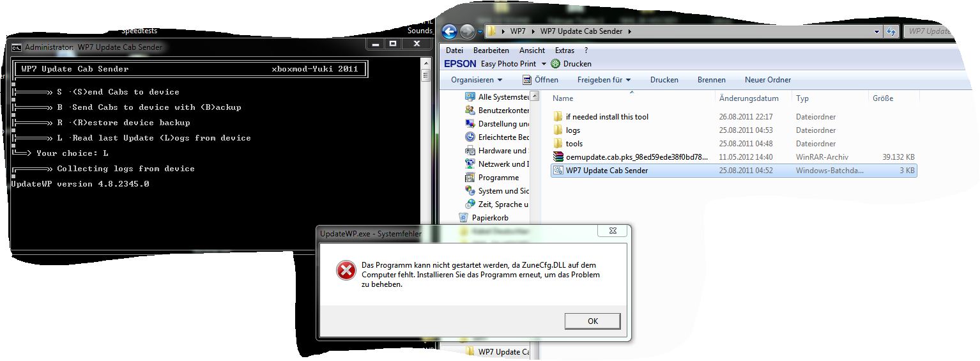Click the EPSON Drucken print icon
980x361 pixels.
point(555,64)
